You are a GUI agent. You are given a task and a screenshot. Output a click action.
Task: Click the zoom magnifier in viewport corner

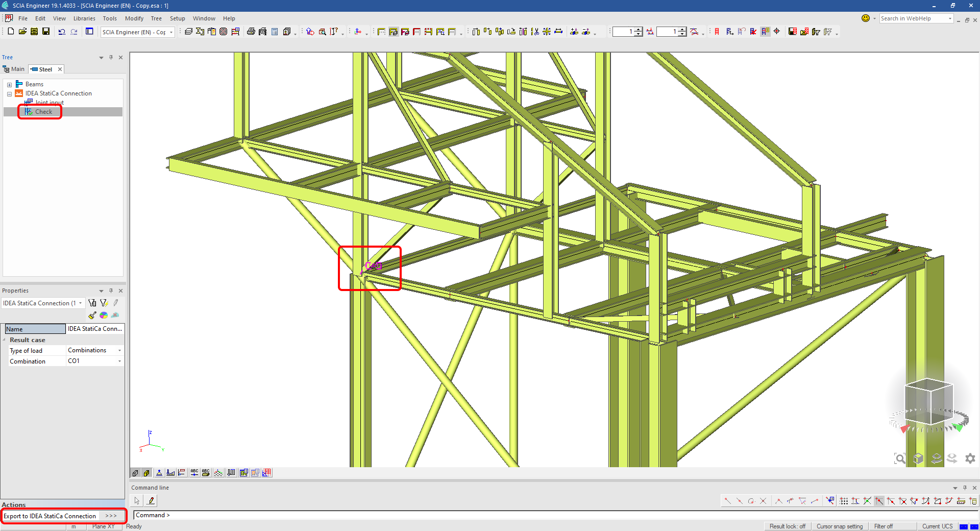900,458
